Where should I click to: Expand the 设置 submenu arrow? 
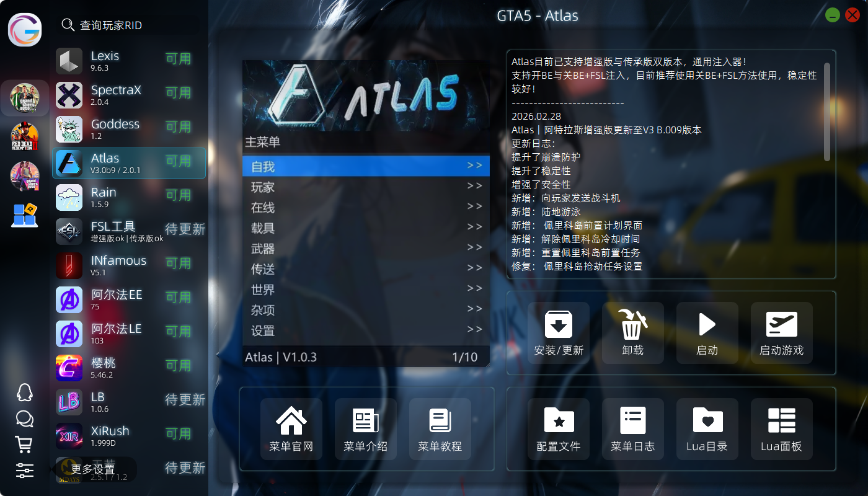[x=474, y=330]
